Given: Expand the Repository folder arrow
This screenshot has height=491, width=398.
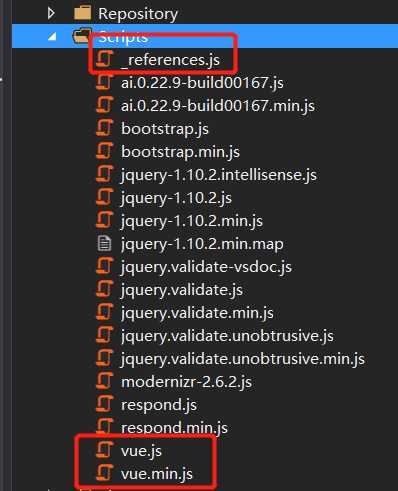Looking at the screenshot, I should (x=51, y=13).
